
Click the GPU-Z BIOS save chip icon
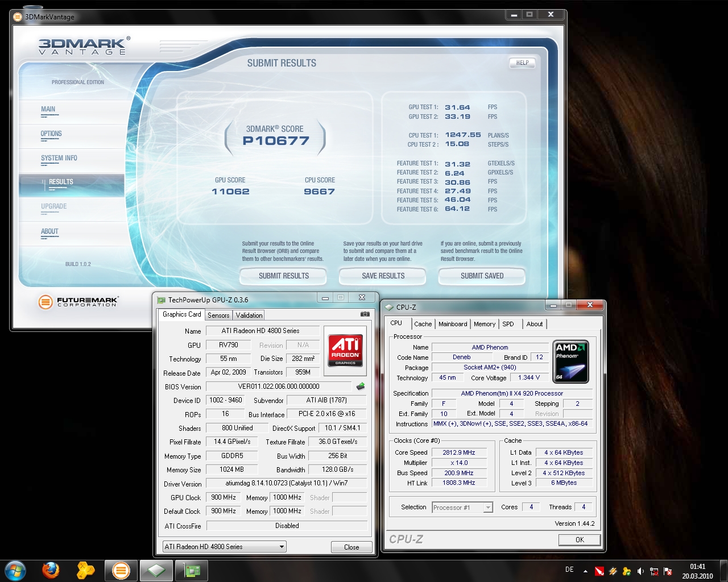click(360, 386)
